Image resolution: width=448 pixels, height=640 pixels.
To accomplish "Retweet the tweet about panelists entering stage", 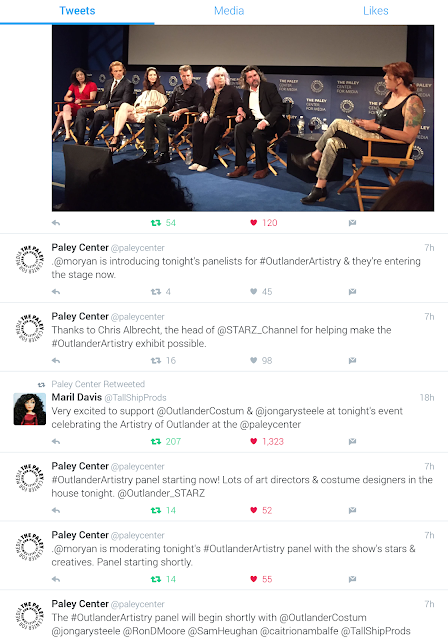I will pos(155,291).
